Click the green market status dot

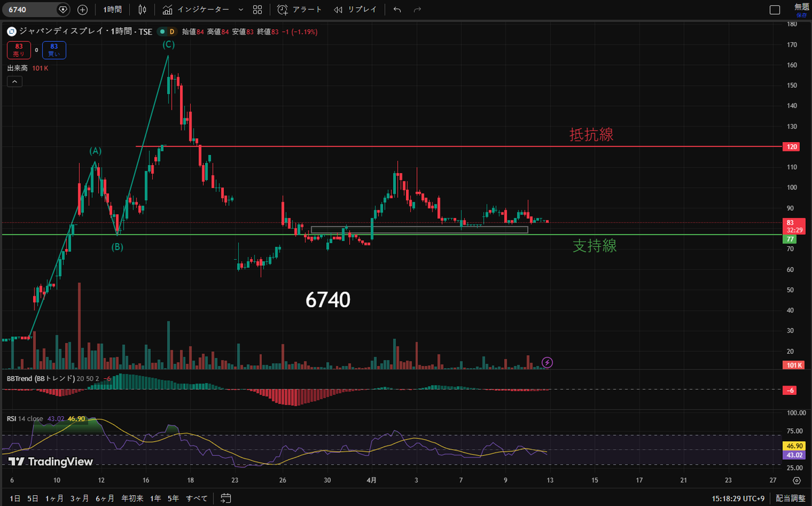coord(162,32)
